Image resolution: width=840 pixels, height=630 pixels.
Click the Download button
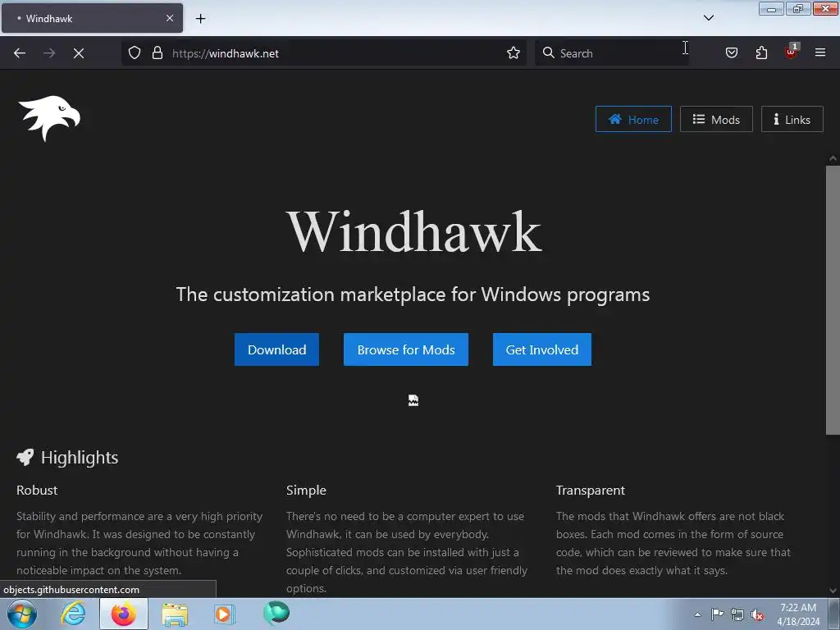pos(276,349)
